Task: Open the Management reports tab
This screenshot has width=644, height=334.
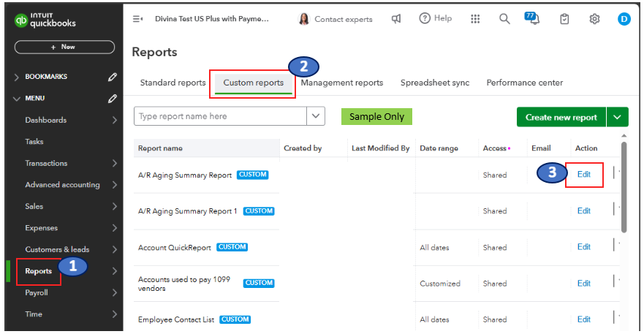Action: coord(341,83)
